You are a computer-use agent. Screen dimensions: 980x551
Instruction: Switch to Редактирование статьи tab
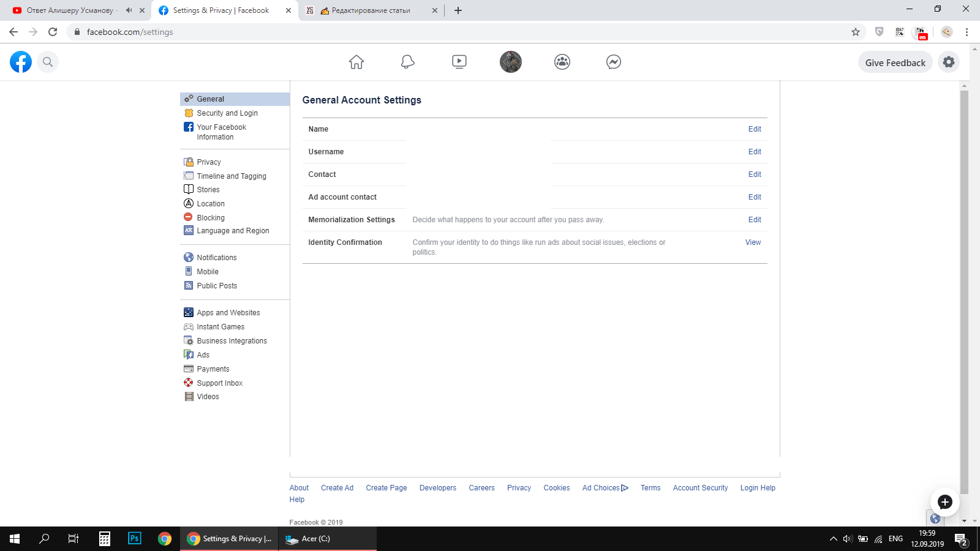click(371, 10)
